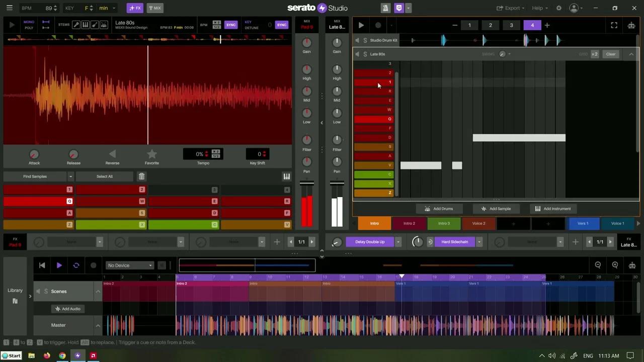644x362 pixels.
Task: Open the Delay Double Up effect selector
Action: [x=370, y=242]
